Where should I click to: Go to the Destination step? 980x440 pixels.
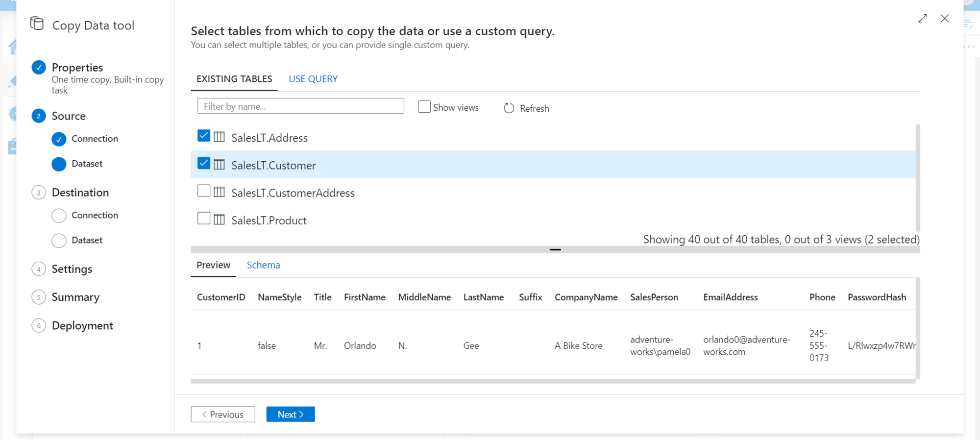coord(80,193)
